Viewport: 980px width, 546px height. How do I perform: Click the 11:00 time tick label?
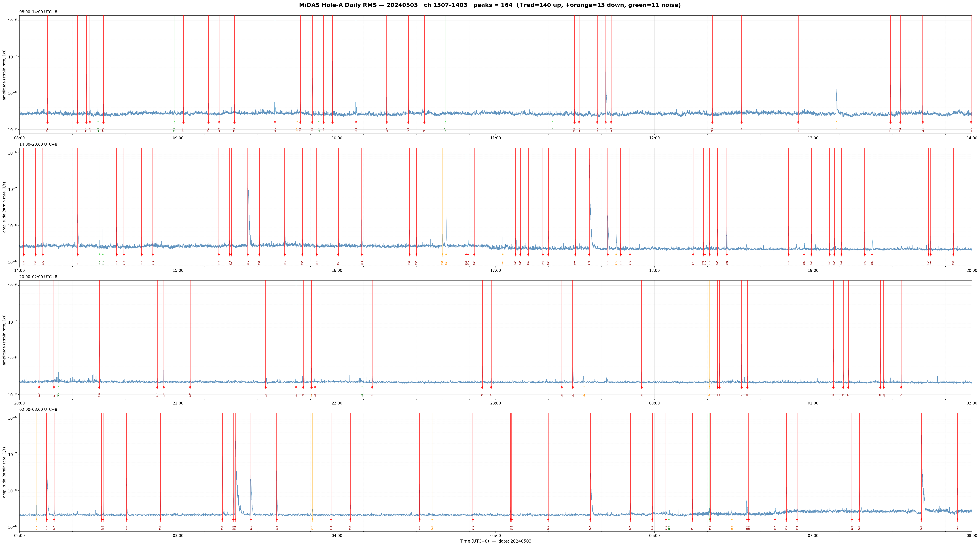coord(495,138)
